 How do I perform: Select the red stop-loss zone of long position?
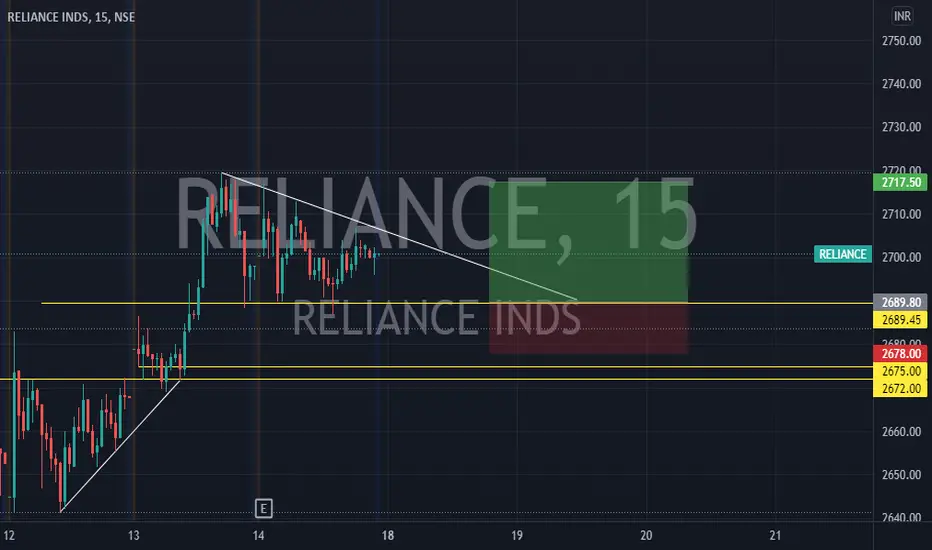(x=588, y=328)
